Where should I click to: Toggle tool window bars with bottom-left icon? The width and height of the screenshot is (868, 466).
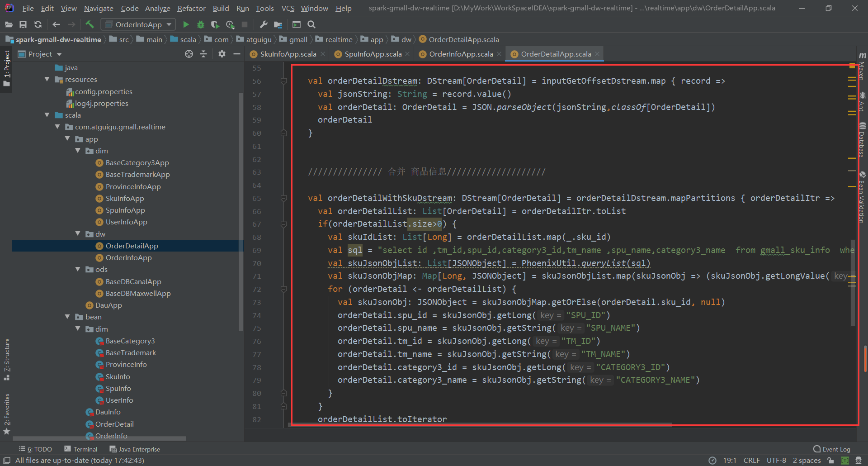click(7, 460)
